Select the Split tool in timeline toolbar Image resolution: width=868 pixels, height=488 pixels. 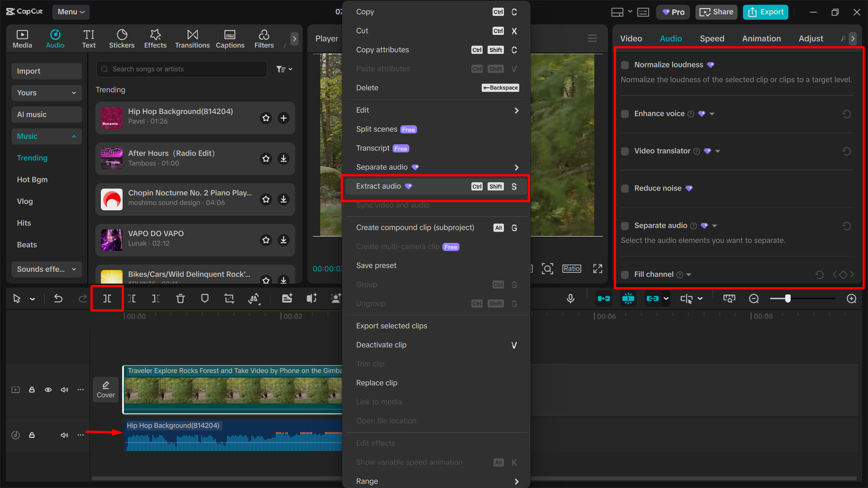107,298
